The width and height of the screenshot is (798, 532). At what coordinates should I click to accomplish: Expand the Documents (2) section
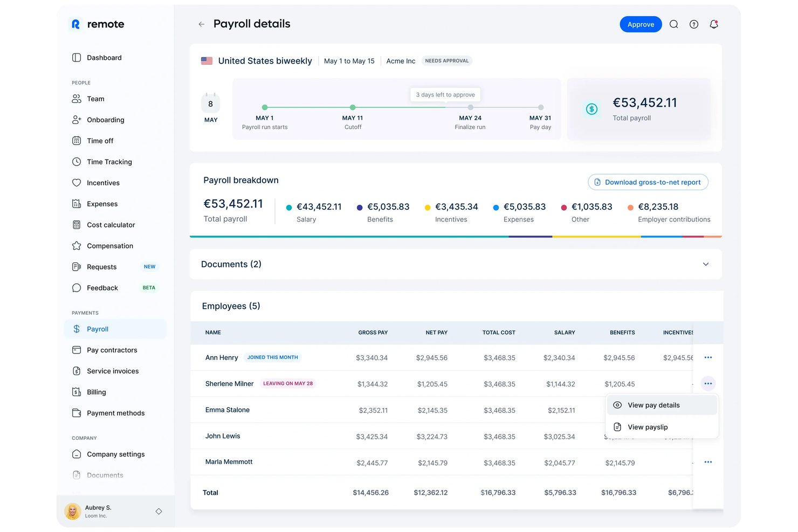coord(706,264)
